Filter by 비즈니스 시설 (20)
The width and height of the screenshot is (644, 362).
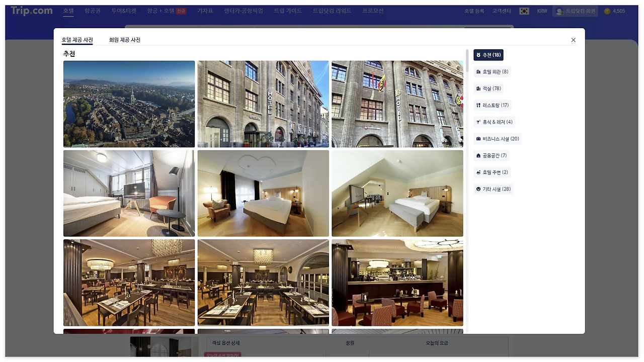click(x=498, y=139)
